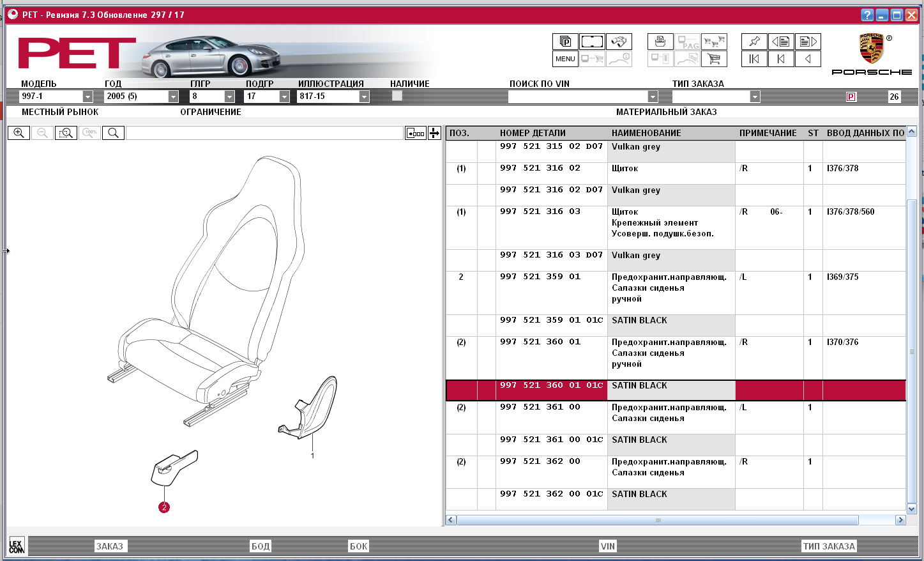924x561 pixels.
Task: Click the plain left triangle back icon
Action: 808,59
